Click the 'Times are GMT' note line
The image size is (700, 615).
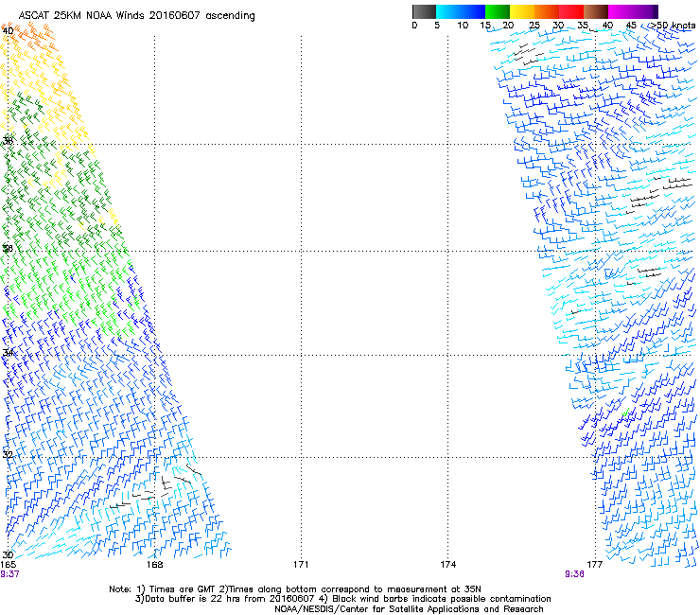coord(295,589)
